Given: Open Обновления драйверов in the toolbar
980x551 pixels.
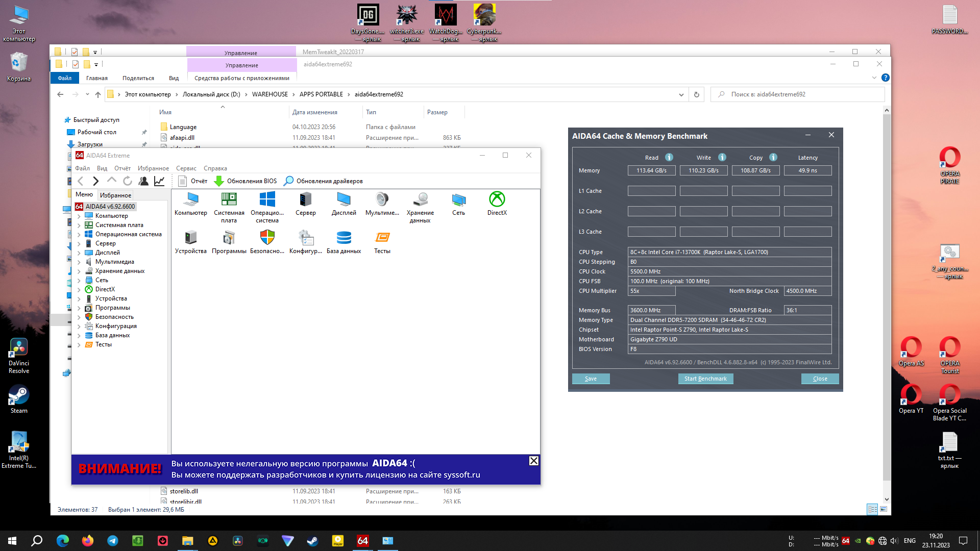Looking at the screenshot, I should pos(324,181).
